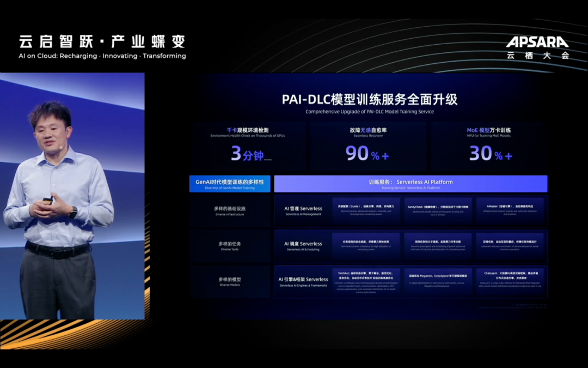The image size is (588, 368).
Task: Click the '90%+' value
Action: coord(367,154)
